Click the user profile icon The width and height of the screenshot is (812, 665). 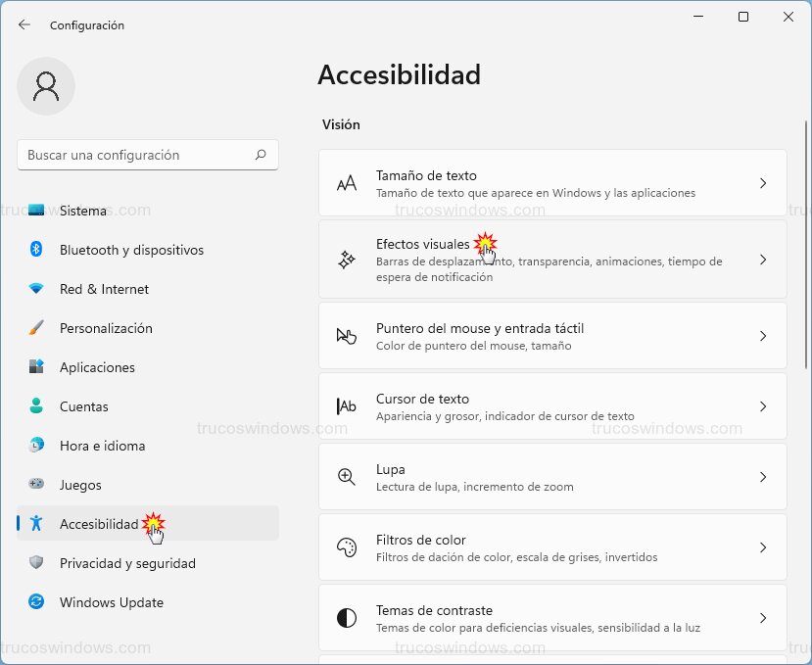tap(45, 86)
